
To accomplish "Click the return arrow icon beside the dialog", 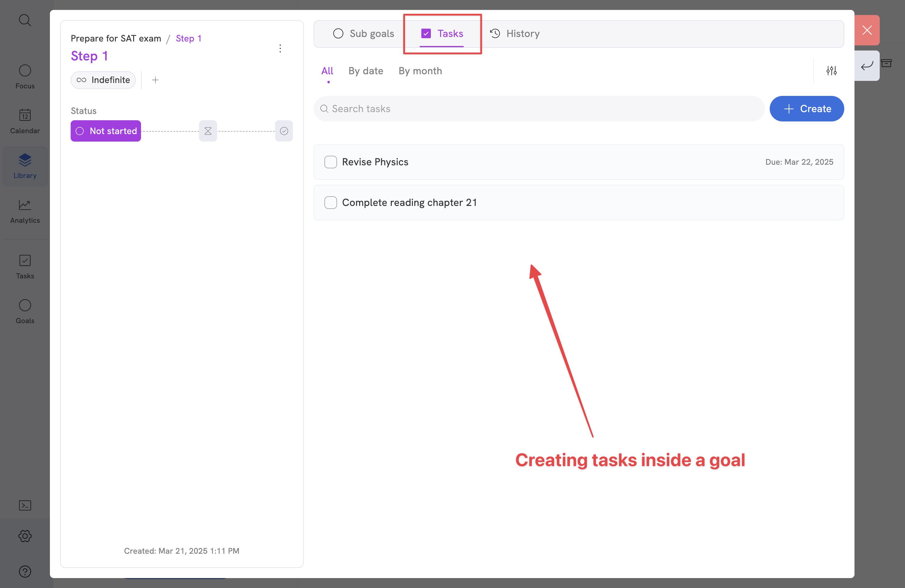I will [x=867, y=66].
